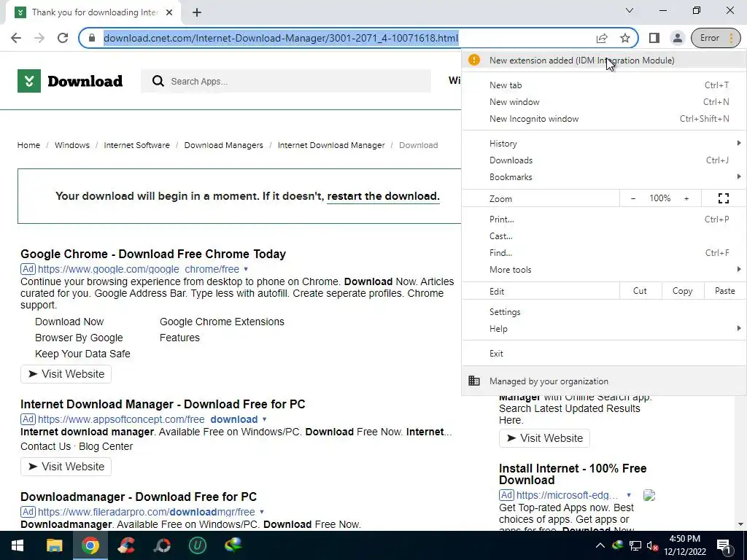Screen dimensions: 747x560
Task: Click Visit Website under Google Chrome ad
Action: [x=66, y=374]
